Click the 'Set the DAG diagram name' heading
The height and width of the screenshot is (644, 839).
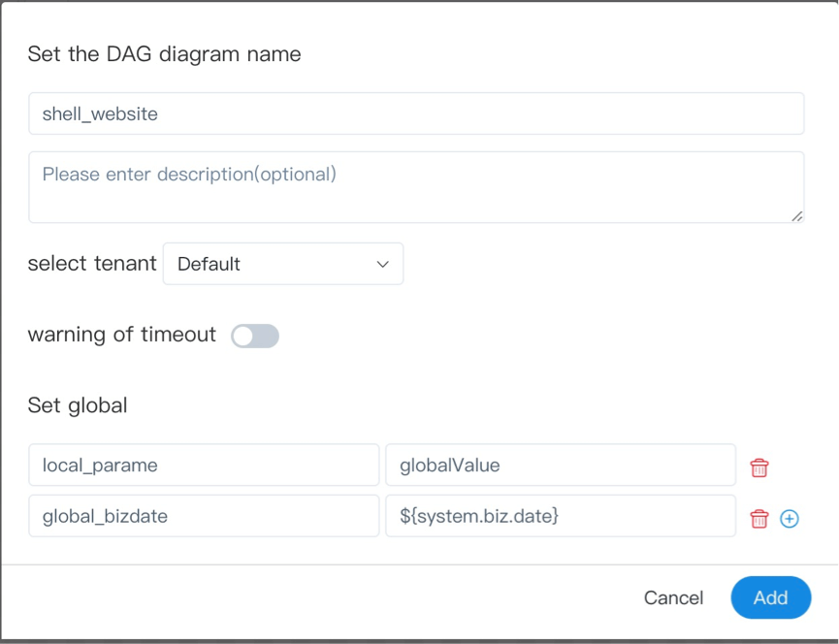[164, 54]
